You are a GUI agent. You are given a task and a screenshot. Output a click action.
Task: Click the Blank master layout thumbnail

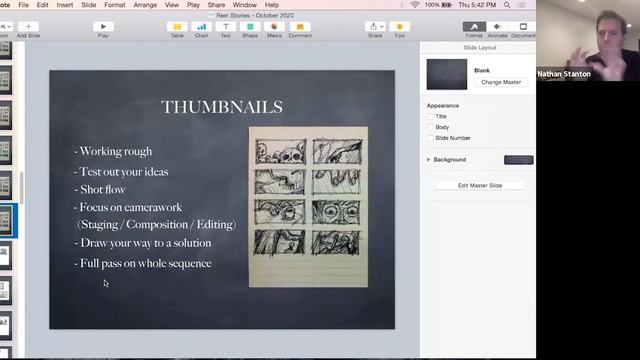tap(447, 74)
